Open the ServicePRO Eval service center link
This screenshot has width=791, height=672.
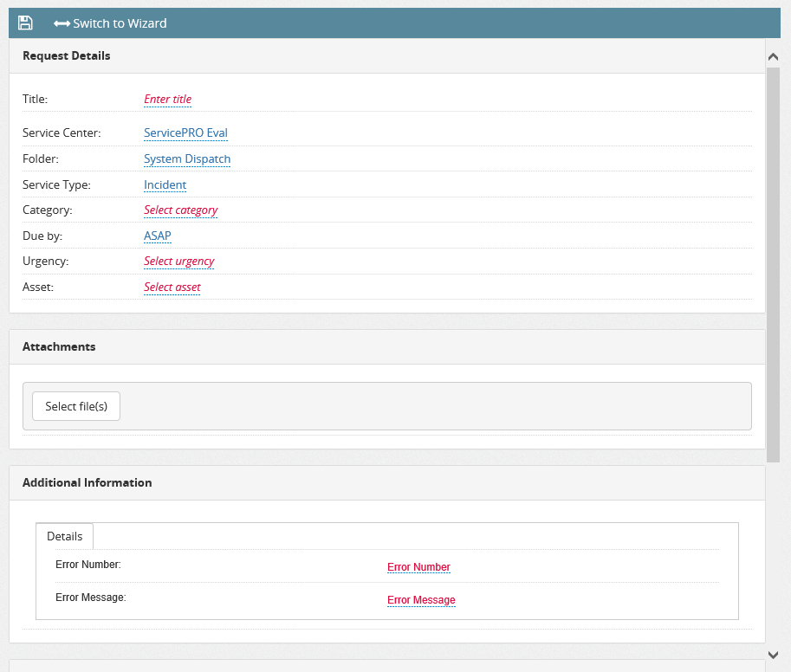(x=185, y=132)
